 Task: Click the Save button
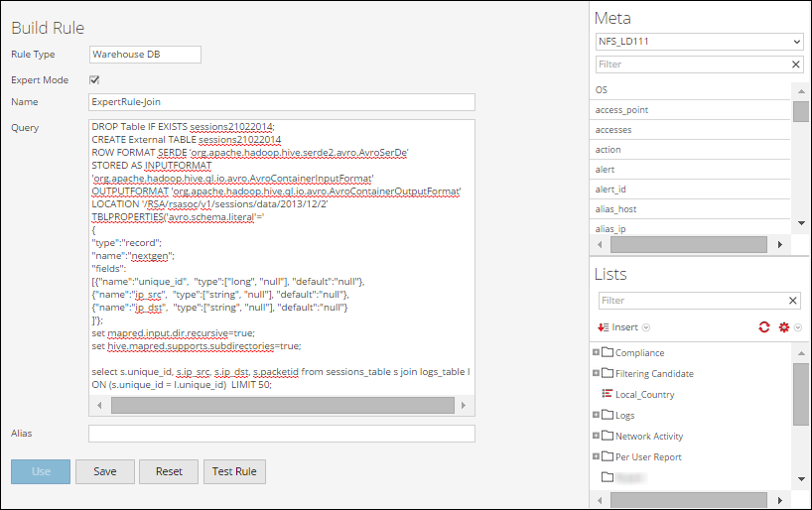pos(105,471)
